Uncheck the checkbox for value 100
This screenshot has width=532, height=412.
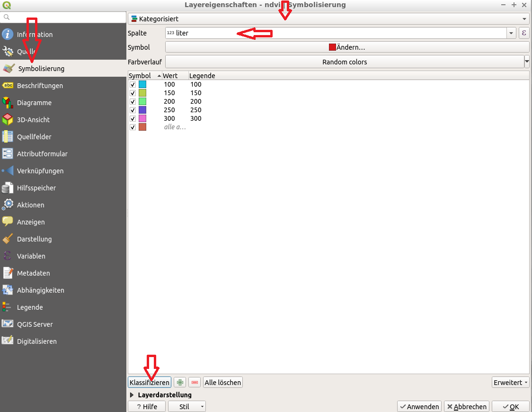click(133, 85)
